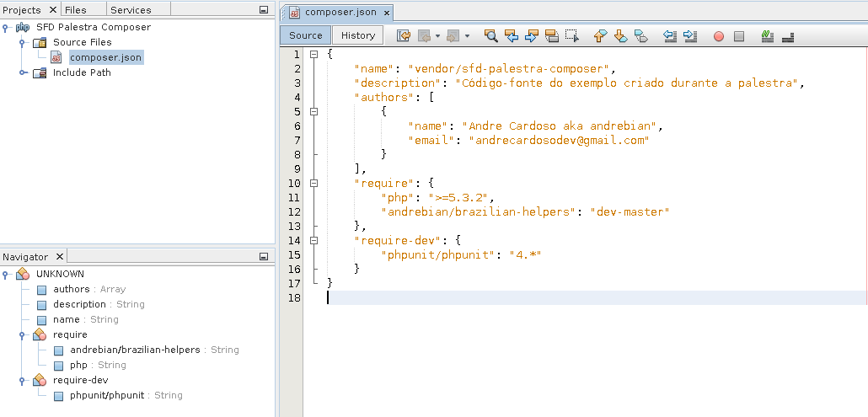
Task: Collapse code fold at line 1
Action: click(x=313, y=54)
